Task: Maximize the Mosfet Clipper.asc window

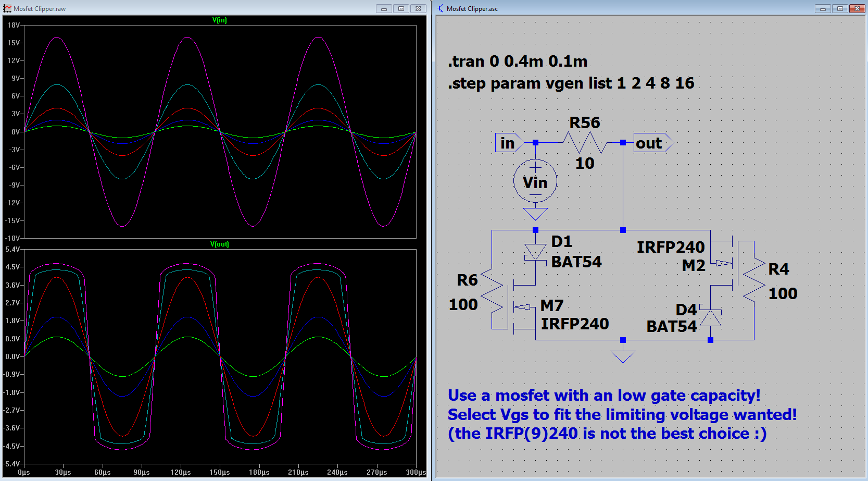Action: [x=840, y=9]
